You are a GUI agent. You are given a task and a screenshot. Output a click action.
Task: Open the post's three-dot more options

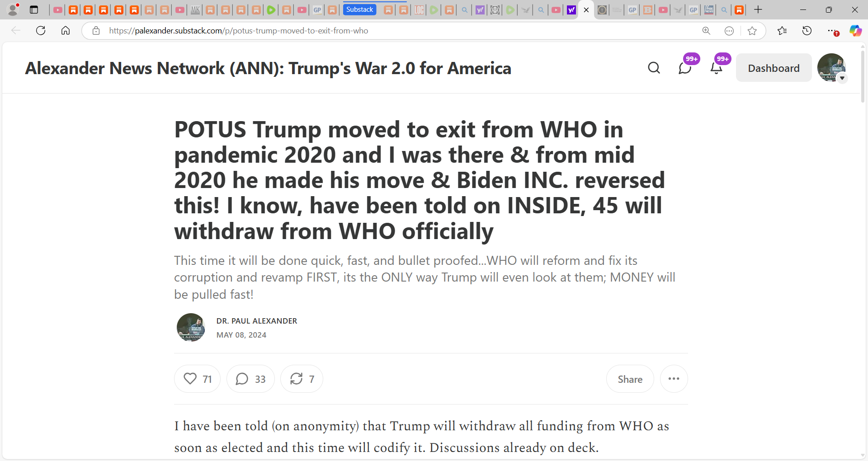674,379
